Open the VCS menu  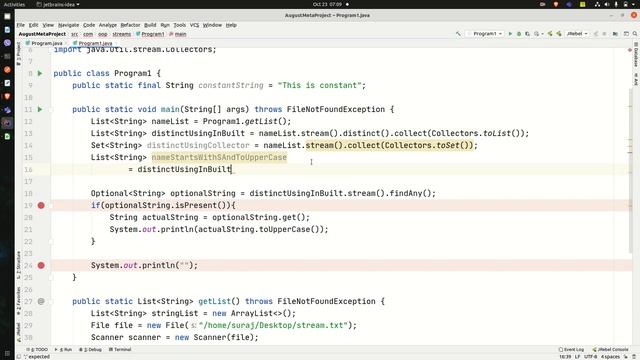point(194,25)
